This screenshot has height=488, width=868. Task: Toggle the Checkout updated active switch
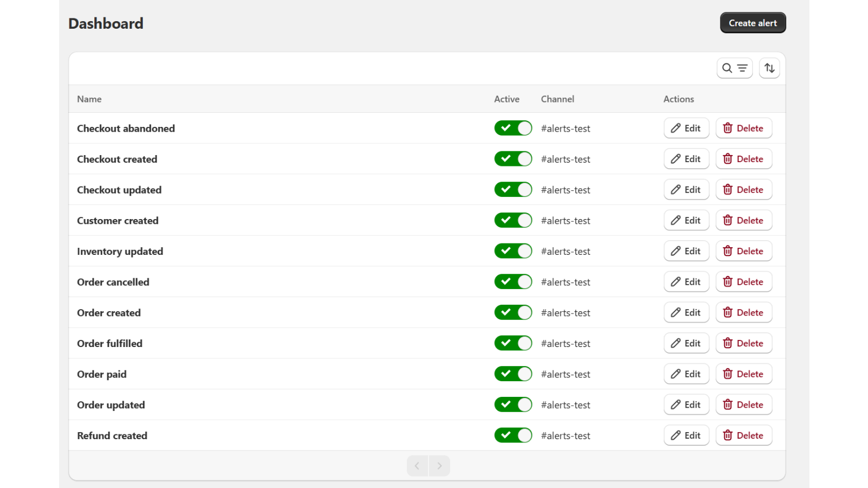coord(513,189)
